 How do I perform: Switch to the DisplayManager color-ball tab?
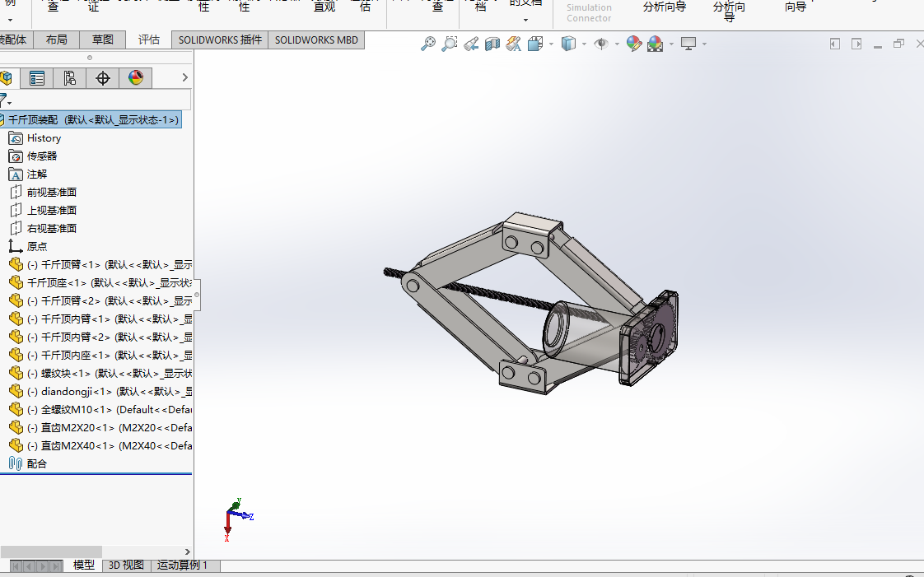tap(136, 77)
